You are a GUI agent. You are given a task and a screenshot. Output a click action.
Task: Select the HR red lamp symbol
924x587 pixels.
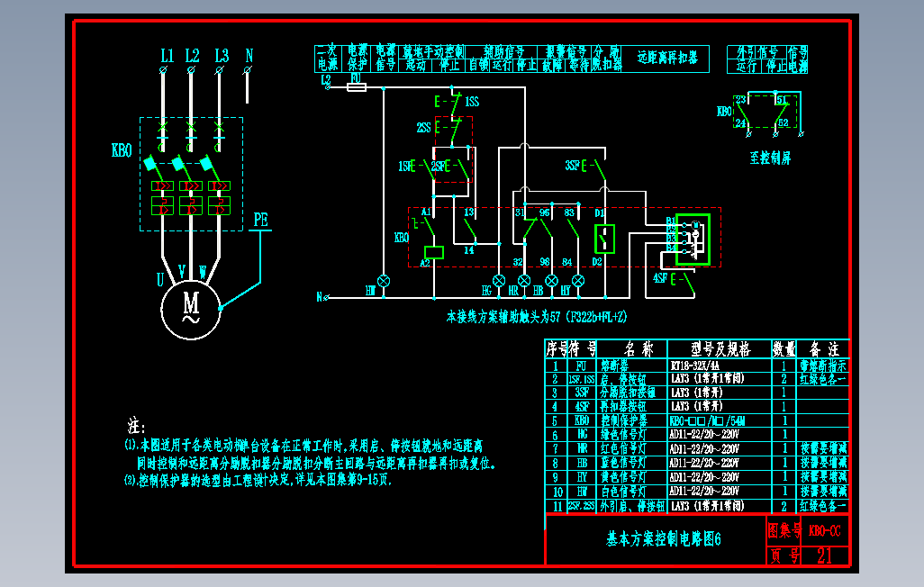pyautogui.click(x=524, y=281)
